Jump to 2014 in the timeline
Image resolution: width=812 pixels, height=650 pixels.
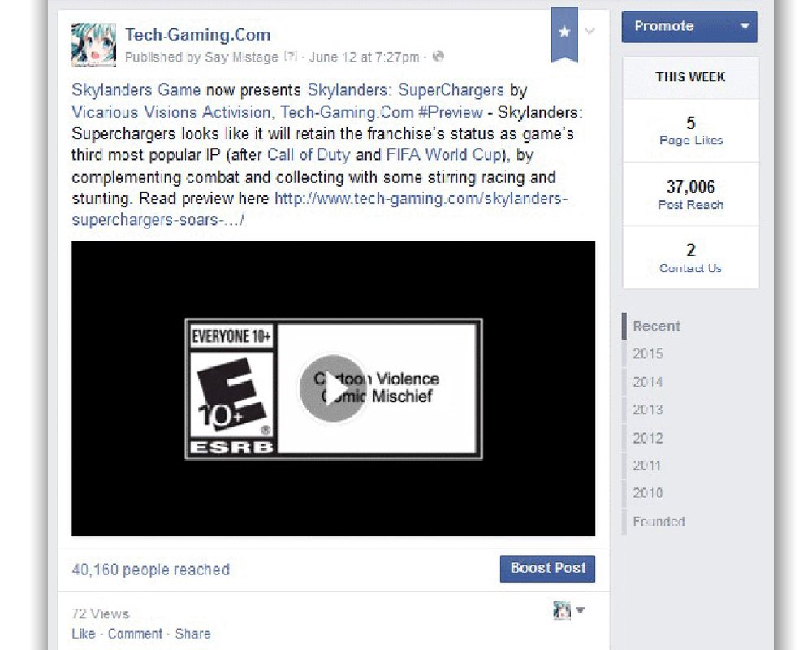pyautogui.click(x=647, y=382)
